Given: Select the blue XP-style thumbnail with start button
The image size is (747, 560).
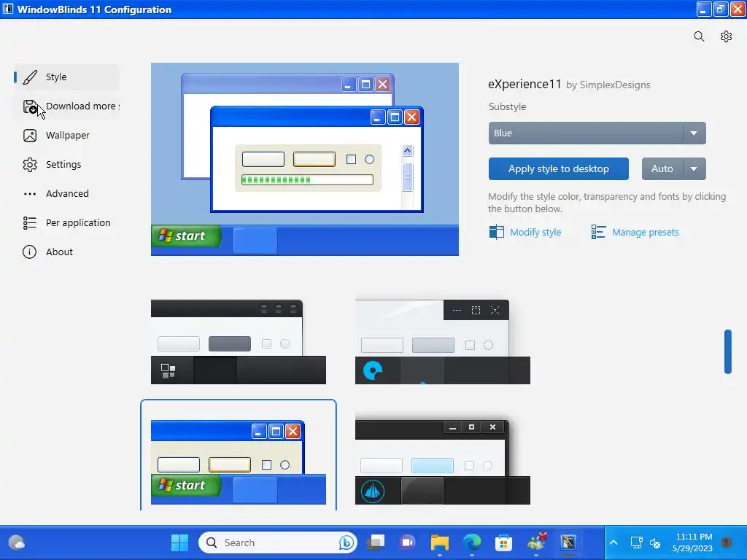Looking at the screenshot, I should [239, 462].
